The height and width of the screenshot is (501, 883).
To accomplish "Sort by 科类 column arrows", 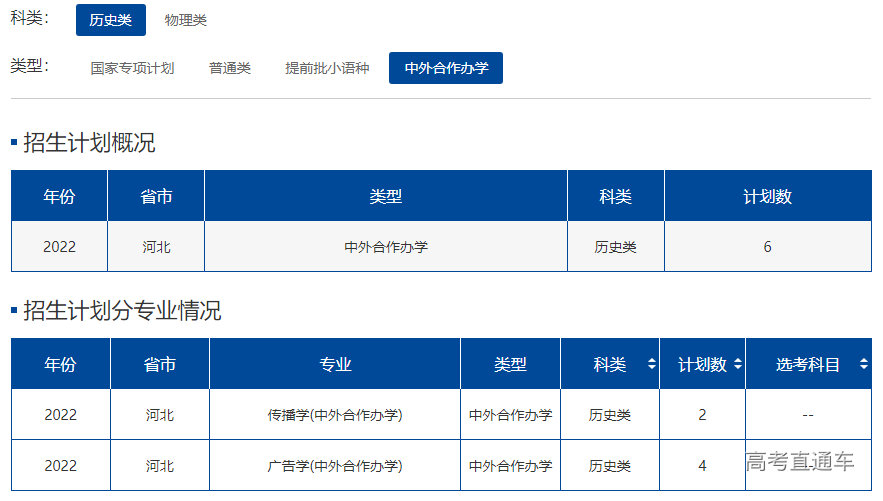I will [x=652, y=364].
